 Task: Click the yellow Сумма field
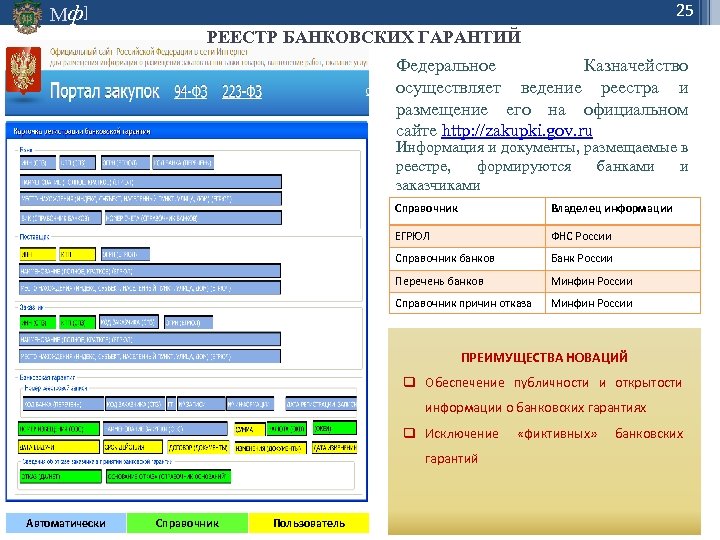(250, 429)
